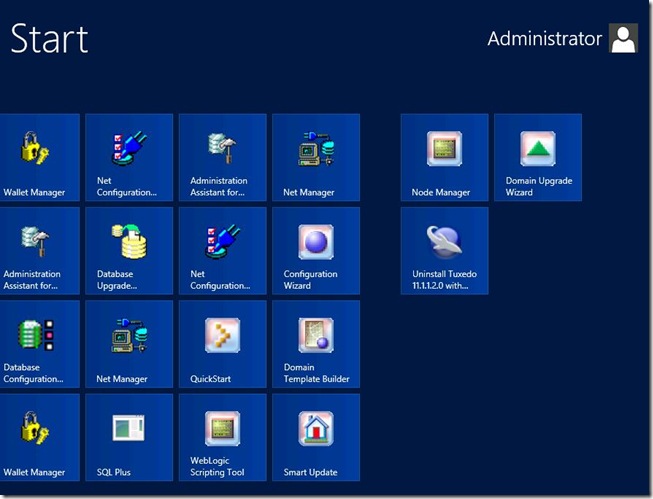Screen dimensions: 653x499
Task: Open Wallet Manager tile above the Administration Assistant tile
Action: point(40,157)
